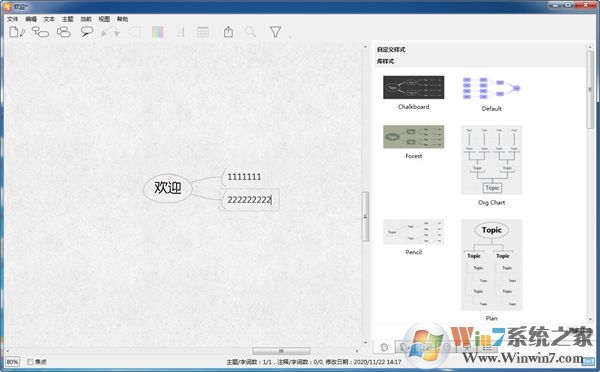Choose the Org Chart style

[x=492, y=160]
